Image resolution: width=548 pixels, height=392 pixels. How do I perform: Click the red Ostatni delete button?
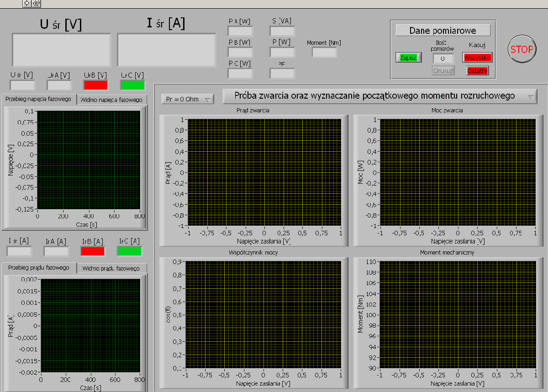click(x=477, y=71)
